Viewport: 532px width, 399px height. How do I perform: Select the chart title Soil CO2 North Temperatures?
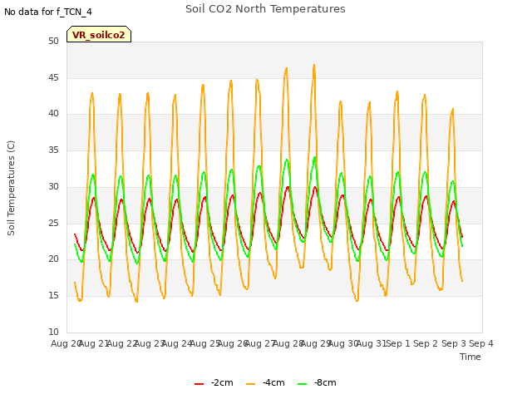coord(265,9)
